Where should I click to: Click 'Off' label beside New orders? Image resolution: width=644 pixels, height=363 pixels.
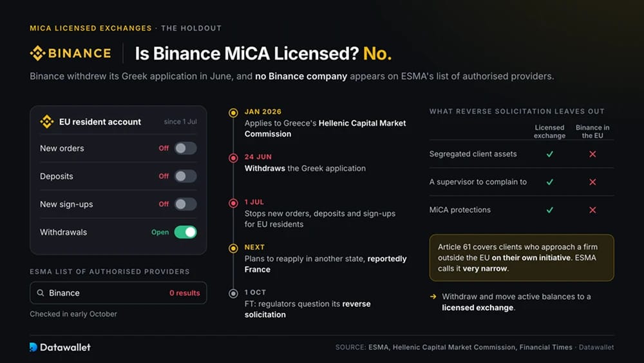(x=164, y=148)
